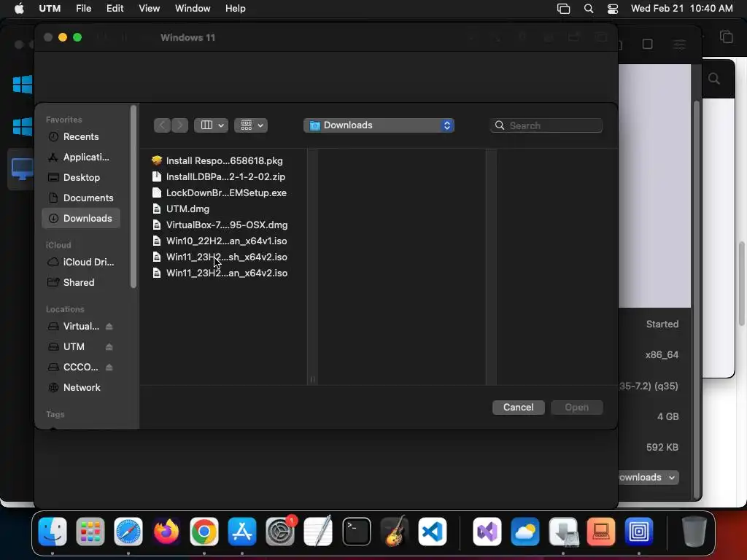Open the Window menu

pyautogui.click(x=193, y=9)
